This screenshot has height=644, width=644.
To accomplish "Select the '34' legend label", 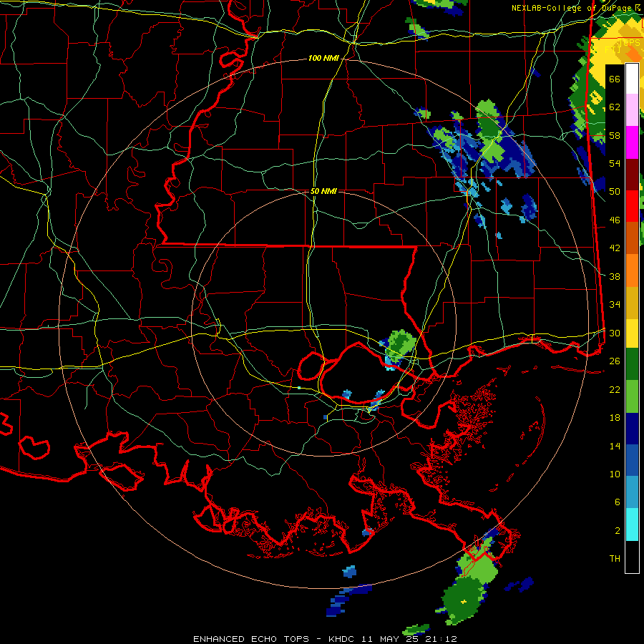I will pyautogui.click(x=615, y=304).
